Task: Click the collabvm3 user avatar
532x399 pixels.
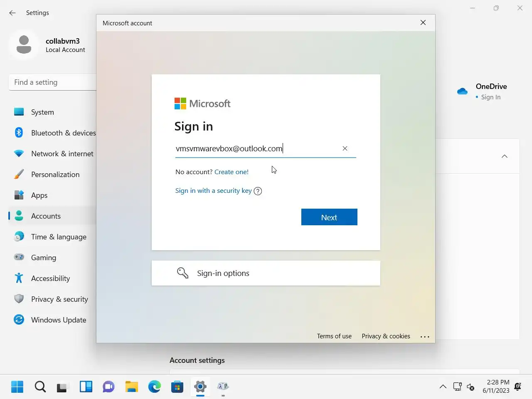Action: click(24, 44)
